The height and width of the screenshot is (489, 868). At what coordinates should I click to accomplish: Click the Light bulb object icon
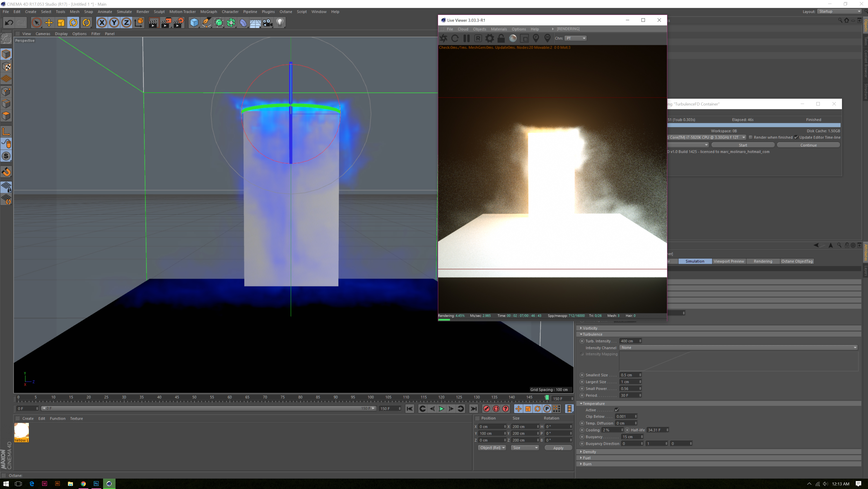(x=280, y=23)
